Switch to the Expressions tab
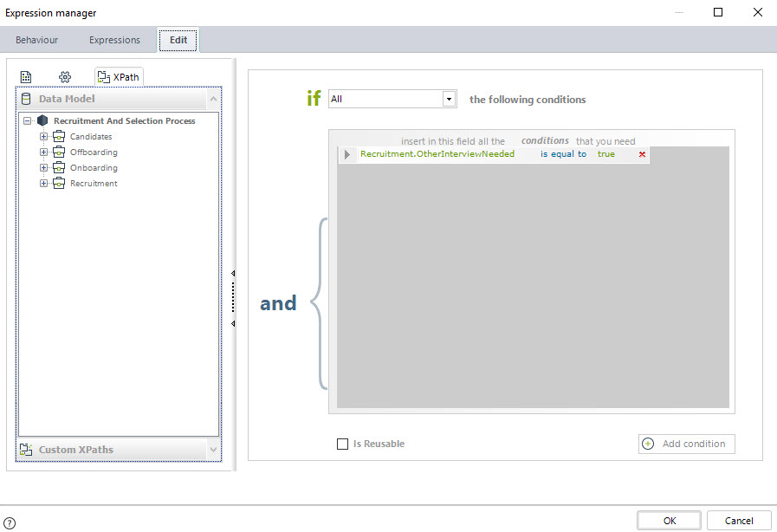Viewport: 777px width, 532px height. point(114,40)
